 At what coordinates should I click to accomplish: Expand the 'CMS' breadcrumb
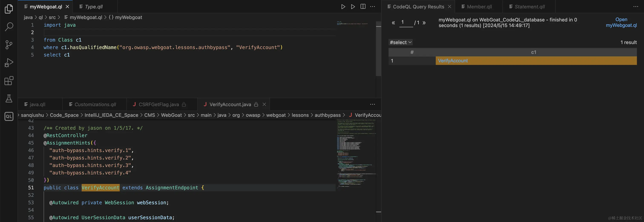(149, 115)
